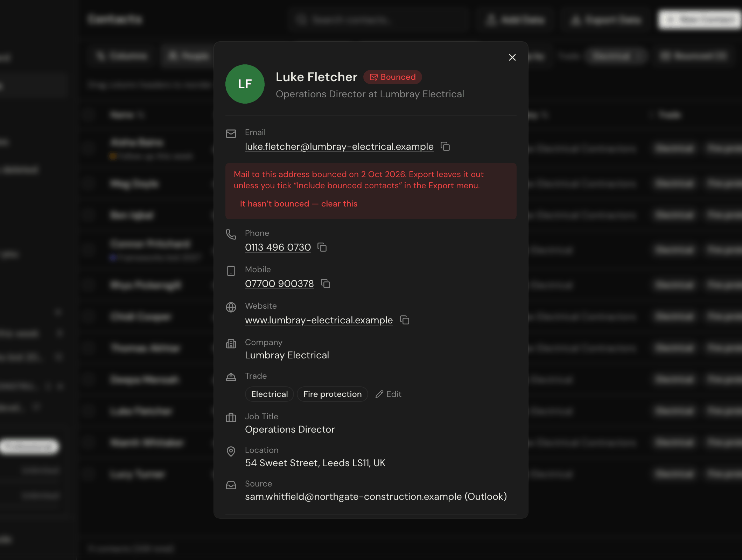Click the map pin icon beside Location

[x=231, y=451]
